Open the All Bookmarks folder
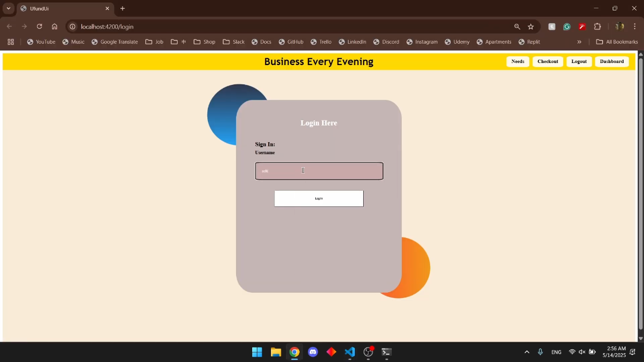This screenshot has width=644, height=362. (x=617, y=42)
